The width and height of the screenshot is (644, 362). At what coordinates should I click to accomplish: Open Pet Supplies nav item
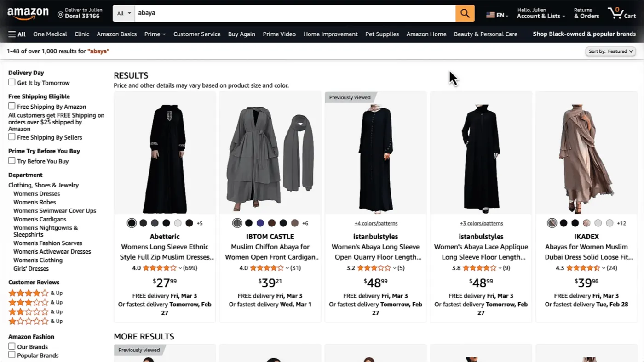382,34
